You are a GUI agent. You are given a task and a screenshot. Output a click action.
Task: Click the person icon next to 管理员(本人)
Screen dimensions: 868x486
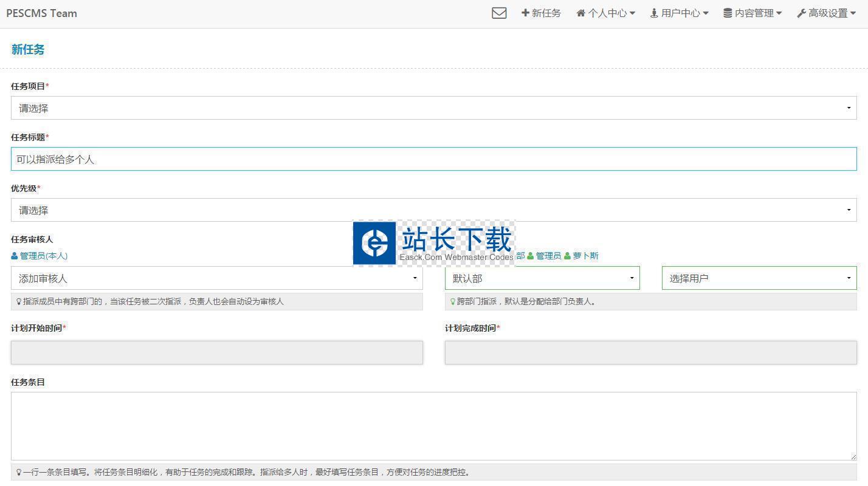[15, 256]
